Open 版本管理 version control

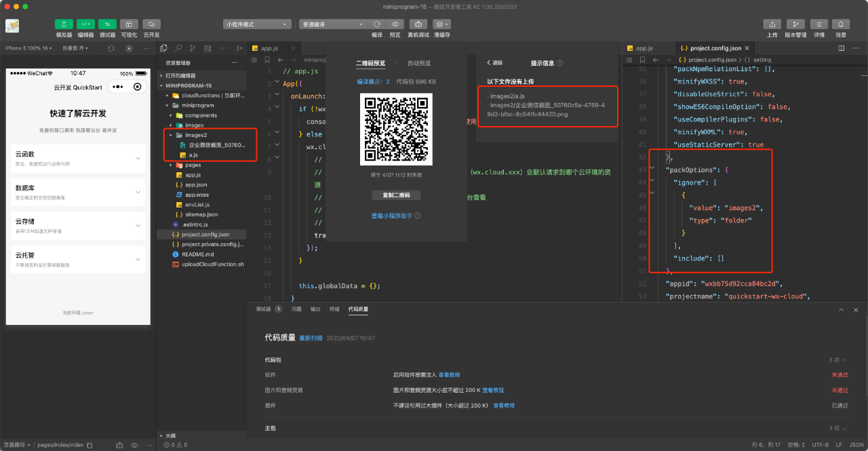click(795, 24)
